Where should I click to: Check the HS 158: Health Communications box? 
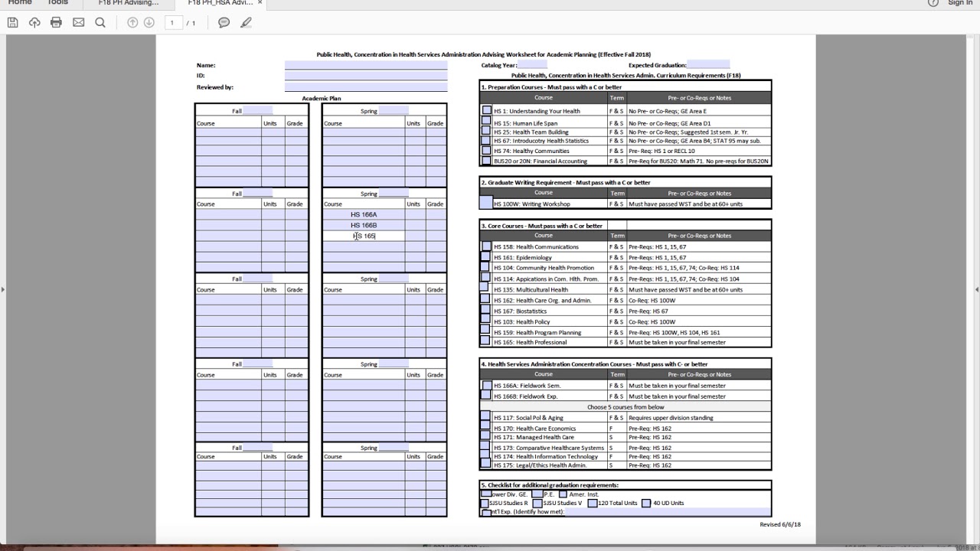(486, 246)
